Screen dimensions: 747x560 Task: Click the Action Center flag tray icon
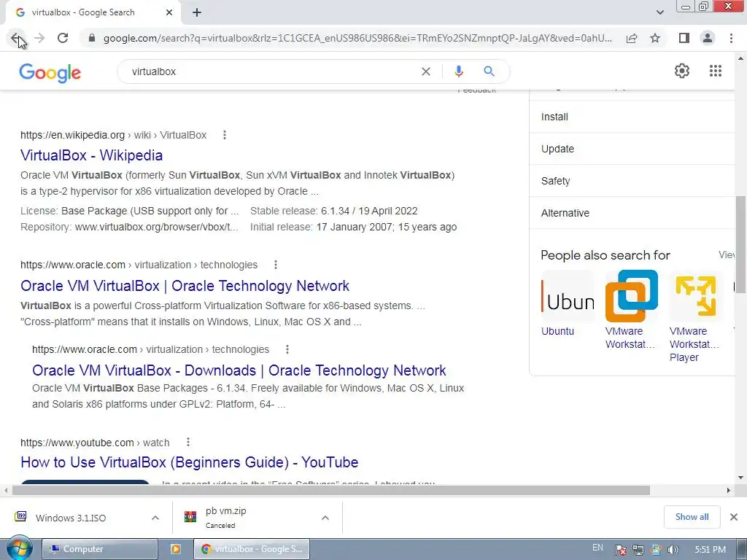(x=620, y=550)
